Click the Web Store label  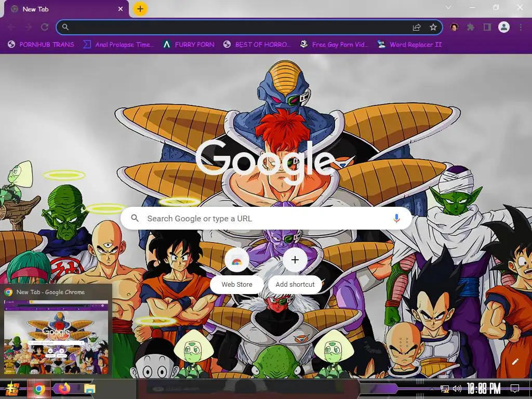tap(237, 284)
